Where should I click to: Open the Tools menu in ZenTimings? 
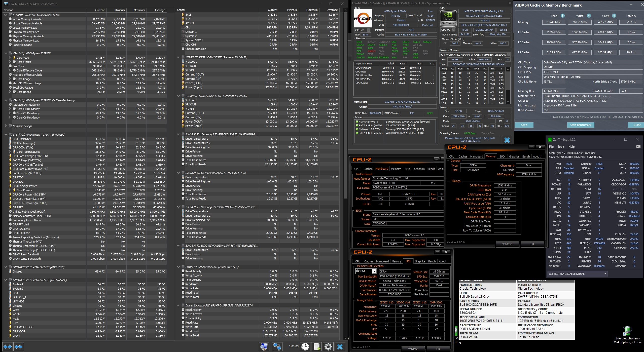561,147
